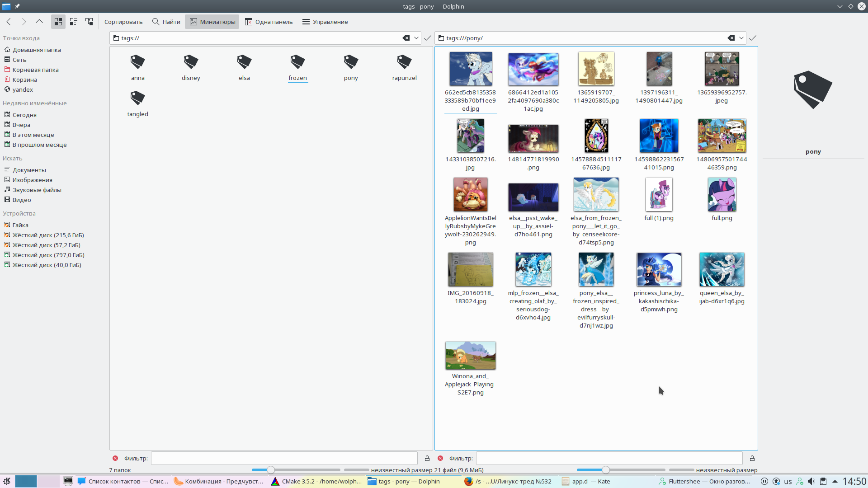
Task: Switch to CMake 3.5.2 taskbar window
Action: (x=317, y=481)
